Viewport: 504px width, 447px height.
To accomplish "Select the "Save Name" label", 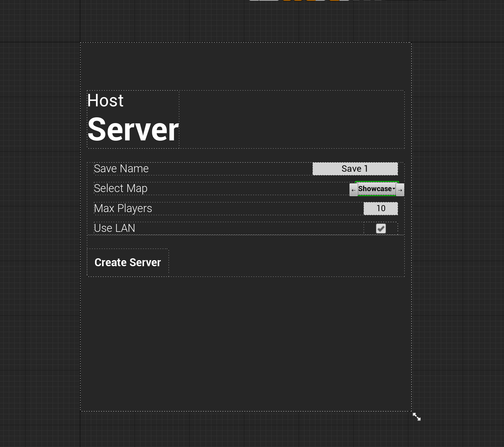I will point(121,169).
